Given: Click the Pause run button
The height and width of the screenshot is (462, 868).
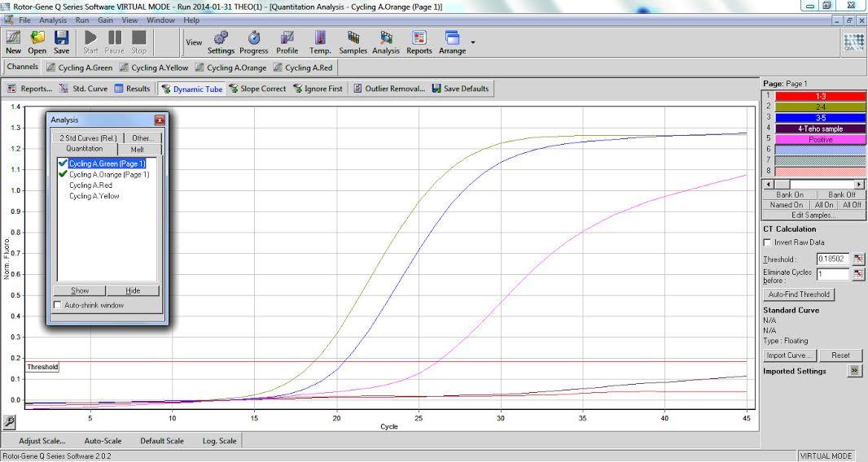Looking at the screenshot, I should (115, 42).
